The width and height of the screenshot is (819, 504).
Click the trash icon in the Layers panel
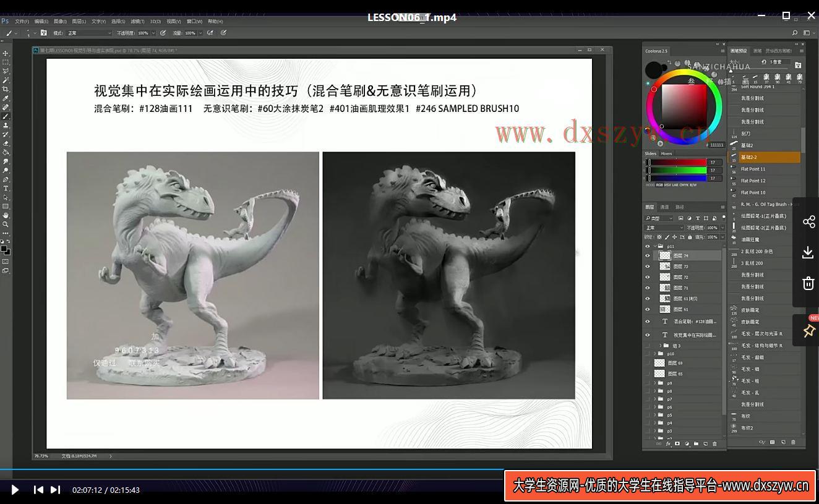tap(714, 443)
